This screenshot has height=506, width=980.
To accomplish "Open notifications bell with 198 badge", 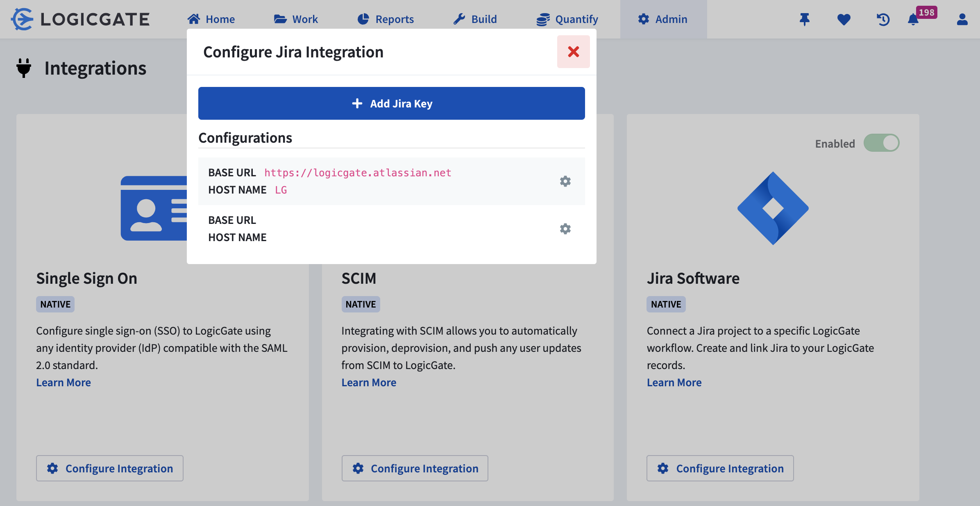I will pos(913,19).
